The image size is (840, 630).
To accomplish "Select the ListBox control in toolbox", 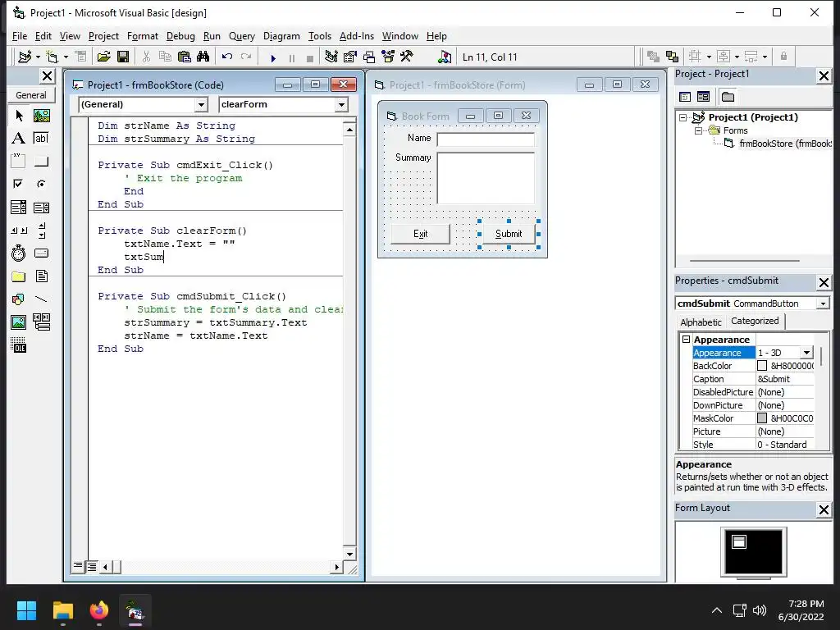I will pyautogui.click(x=42, y=208).
